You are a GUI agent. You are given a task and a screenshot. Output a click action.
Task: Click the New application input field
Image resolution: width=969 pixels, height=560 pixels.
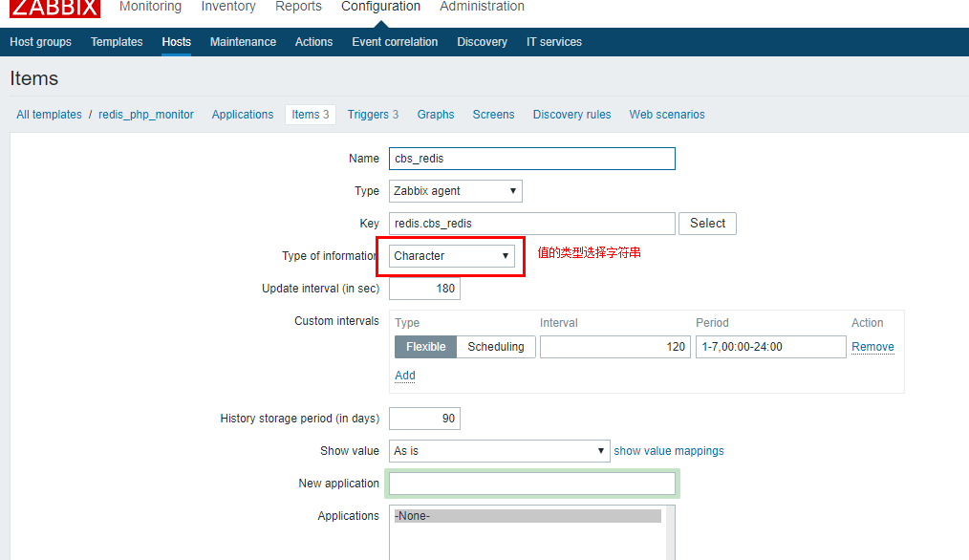click(532, 484)
